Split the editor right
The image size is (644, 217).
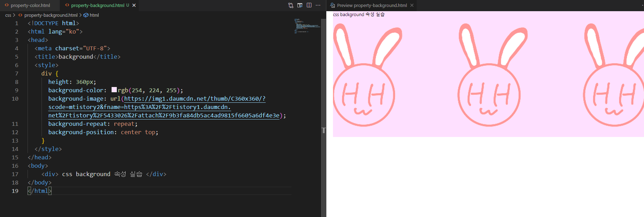[309, 5]
